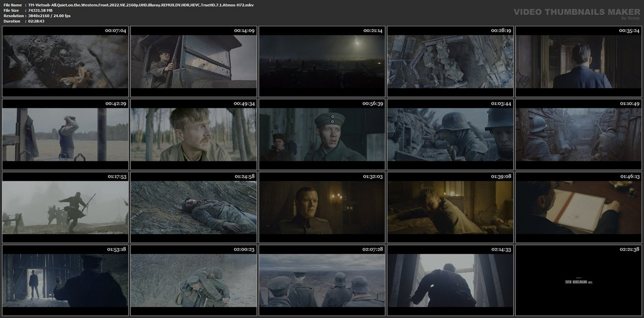This screenshot has height=318, width=644.
Task: Click the aerial trench thumbnail at 00:28:19
Action: click(450, 62)
